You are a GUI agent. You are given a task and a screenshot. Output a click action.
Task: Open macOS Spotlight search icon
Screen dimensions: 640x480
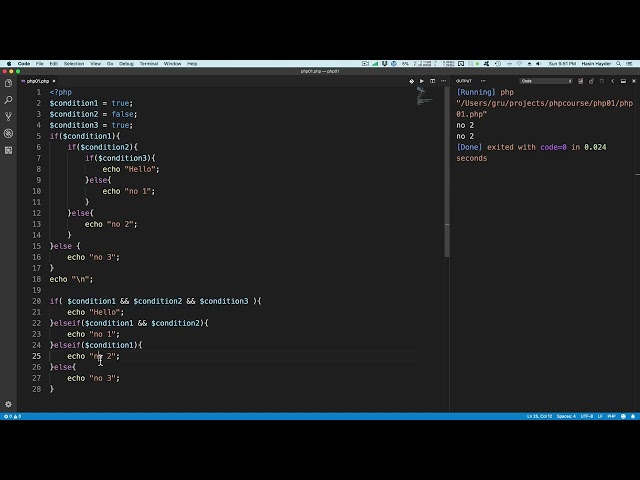(619, 64)
